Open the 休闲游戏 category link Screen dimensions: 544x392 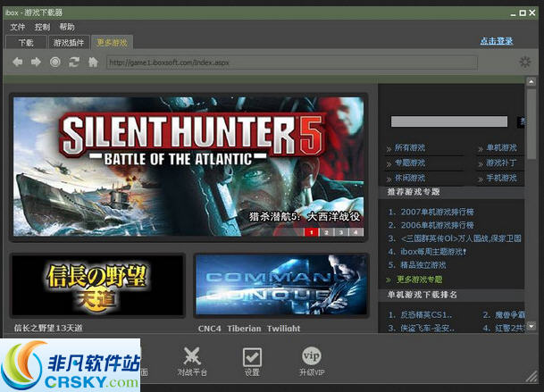(410, 179)
